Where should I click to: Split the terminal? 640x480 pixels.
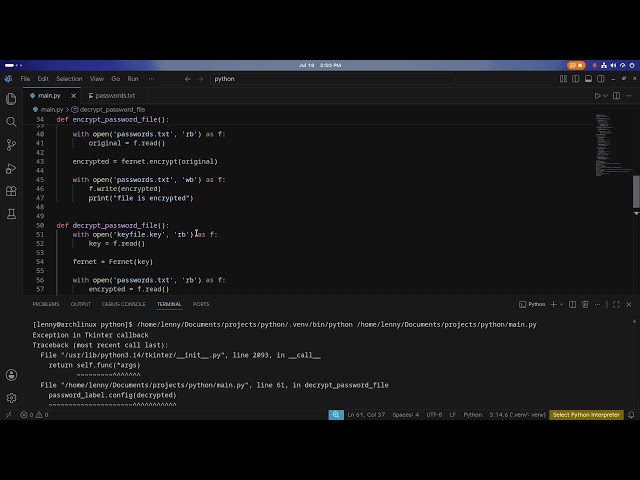coord(572,304)
